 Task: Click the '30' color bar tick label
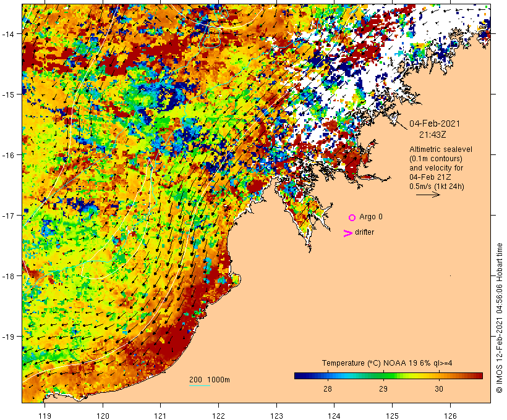[439, 388]
